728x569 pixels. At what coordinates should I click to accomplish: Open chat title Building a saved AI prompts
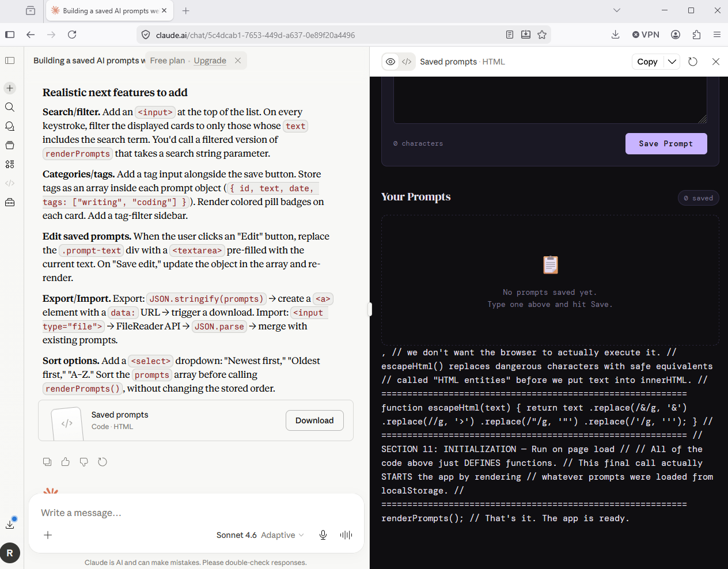tap(89, 60)
